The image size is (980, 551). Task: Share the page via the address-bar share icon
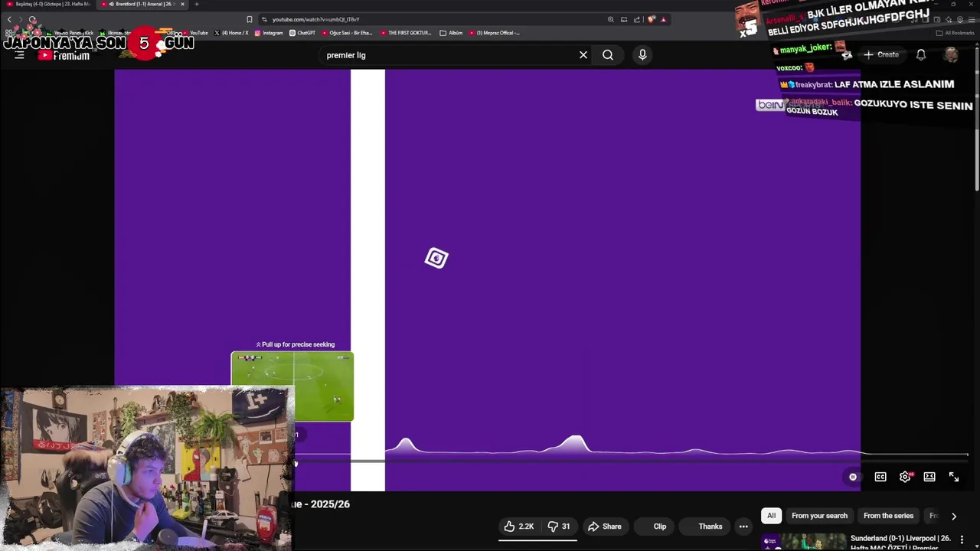click(x=636, y=19)
